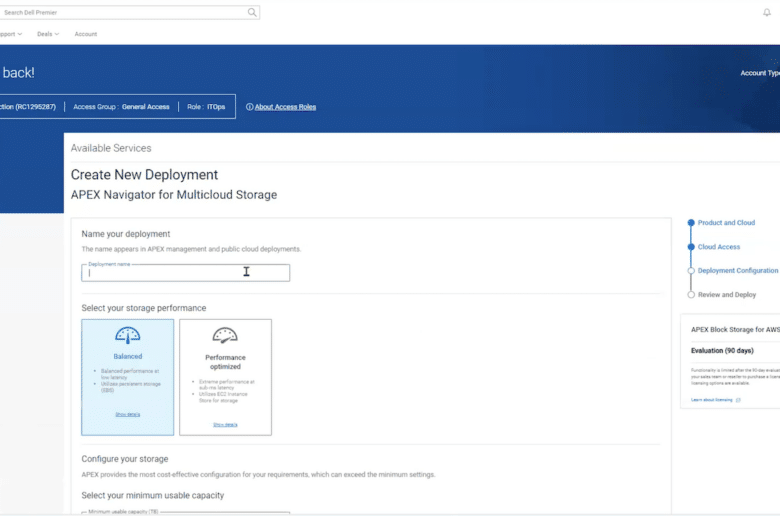Click the Create New Deployment heading

click(144, 175)
